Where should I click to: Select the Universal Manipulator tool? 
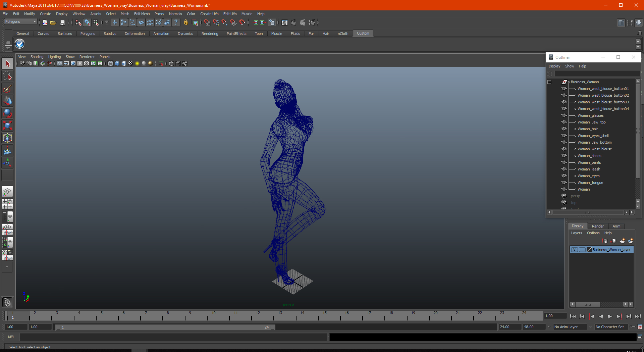point(7,138)
